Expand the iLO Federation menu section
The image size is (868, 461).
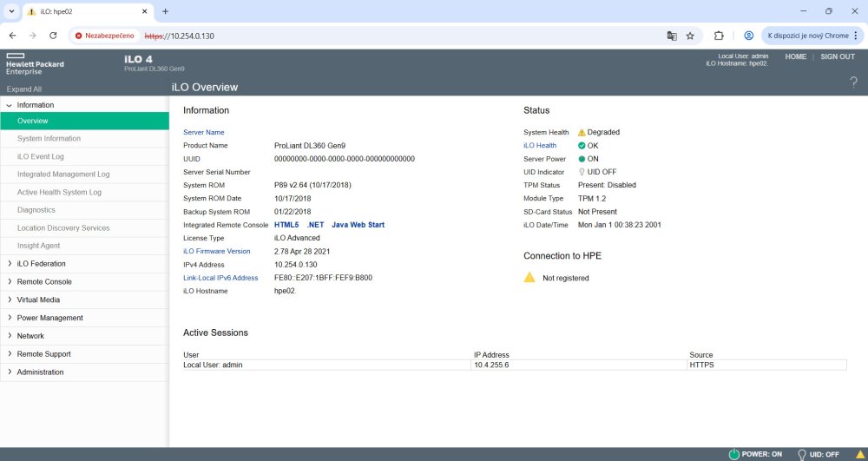(41, 264)
